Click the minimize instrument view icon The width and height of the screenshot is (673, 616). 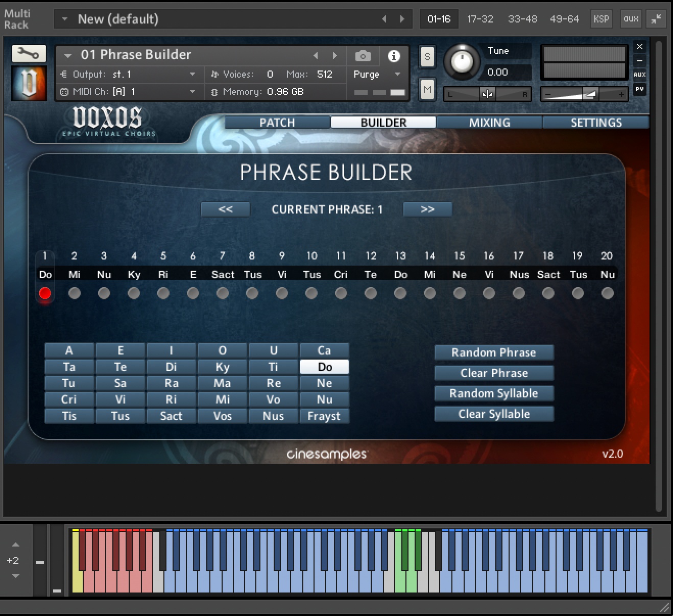[x=639, y=60]
